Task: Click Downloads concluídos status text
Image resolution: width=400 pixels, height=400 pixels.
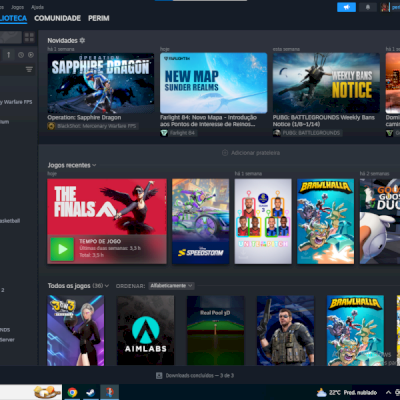Action: [x=200, y=375]
